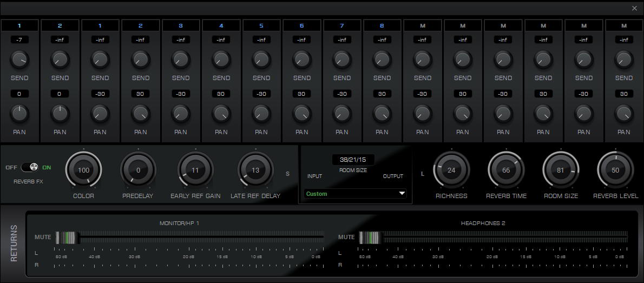Click the send value field of channel 8
Screen dimensions: 644x283
(x=382, y=40)
